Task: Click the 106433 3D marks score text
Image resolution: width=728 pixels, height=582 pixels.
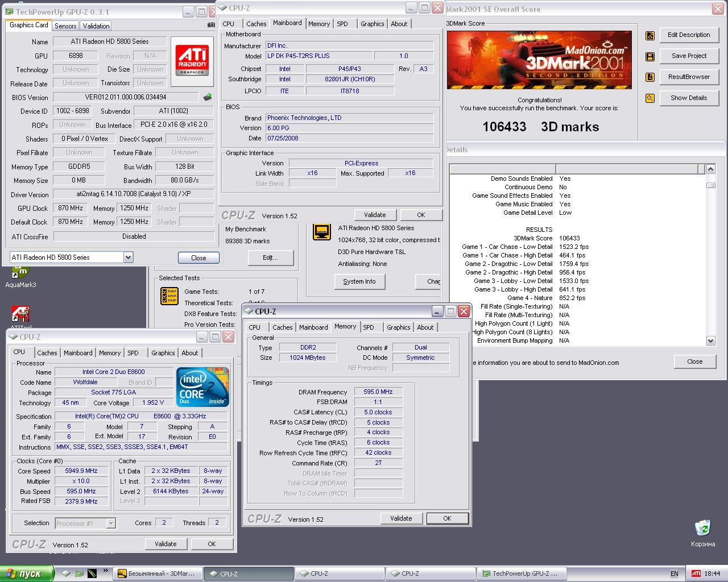Action: (541, 127)
